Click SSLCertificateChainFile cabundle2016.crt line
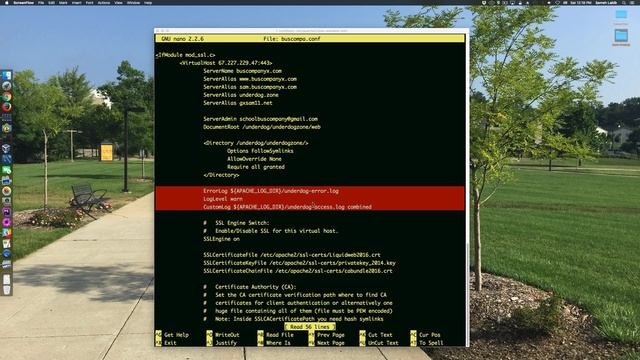This screenshot has height=360, width=640. point(298,271)
